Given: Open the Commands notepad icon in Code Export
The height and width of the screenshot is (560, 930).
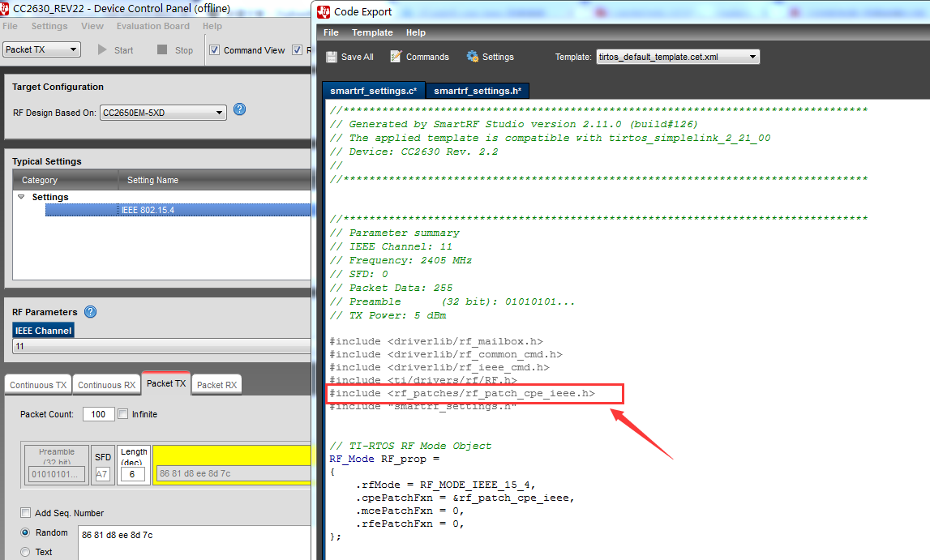Looking at the screenshot, I should pos(396,57).
